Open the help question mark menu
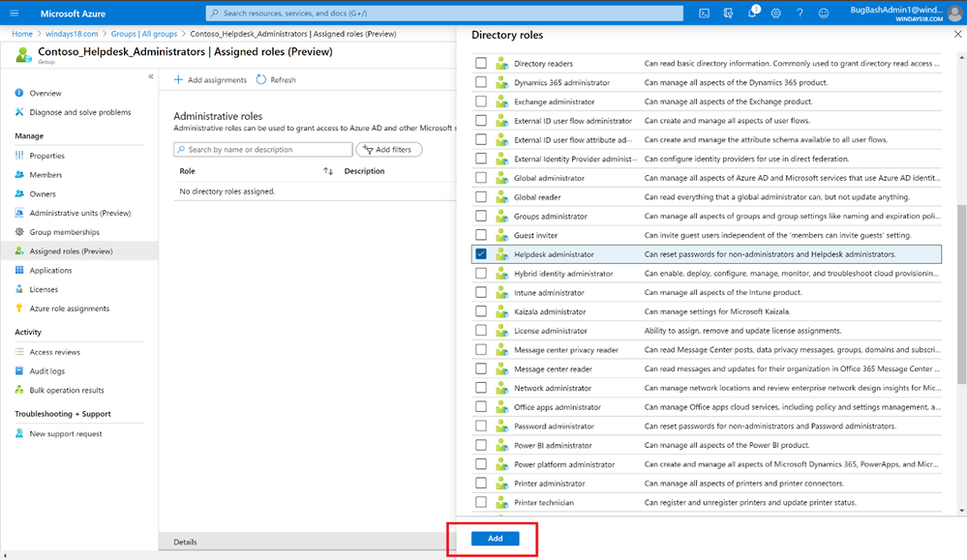 coord(800,13)
